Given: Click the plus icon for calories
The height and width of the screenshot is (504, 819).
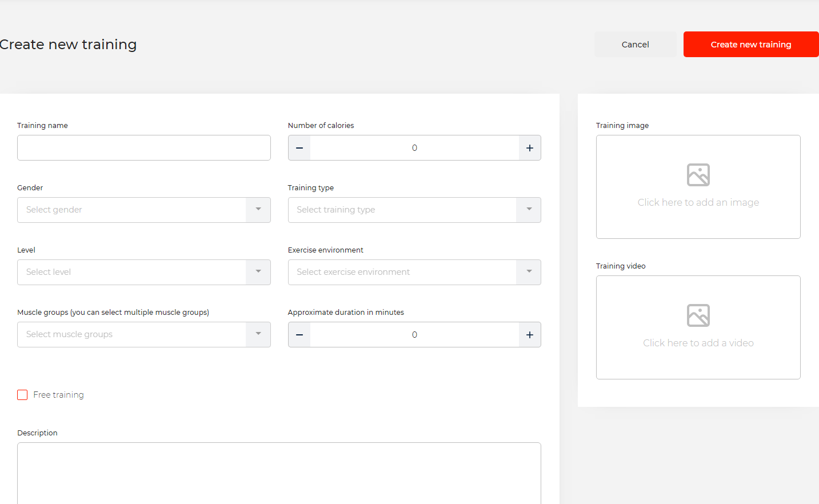Looking at the screenshot, I should tap(530, 148).
